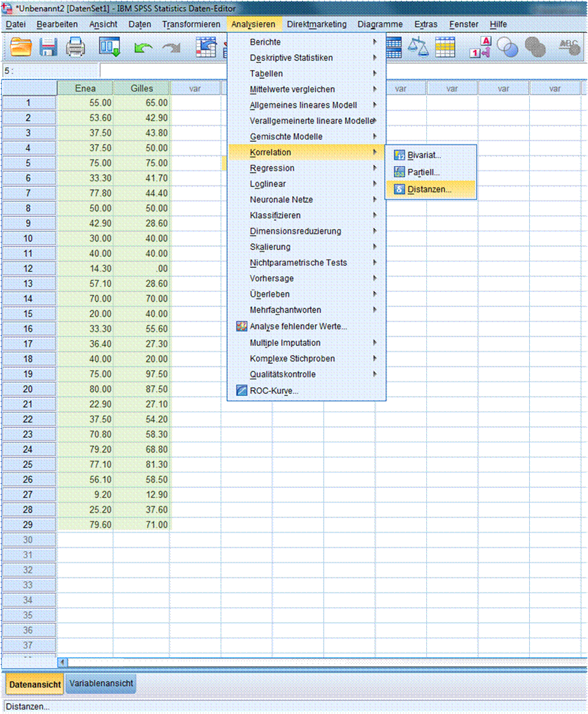
Task: Select the Gilles column header
Action: [x=142, y=88]
